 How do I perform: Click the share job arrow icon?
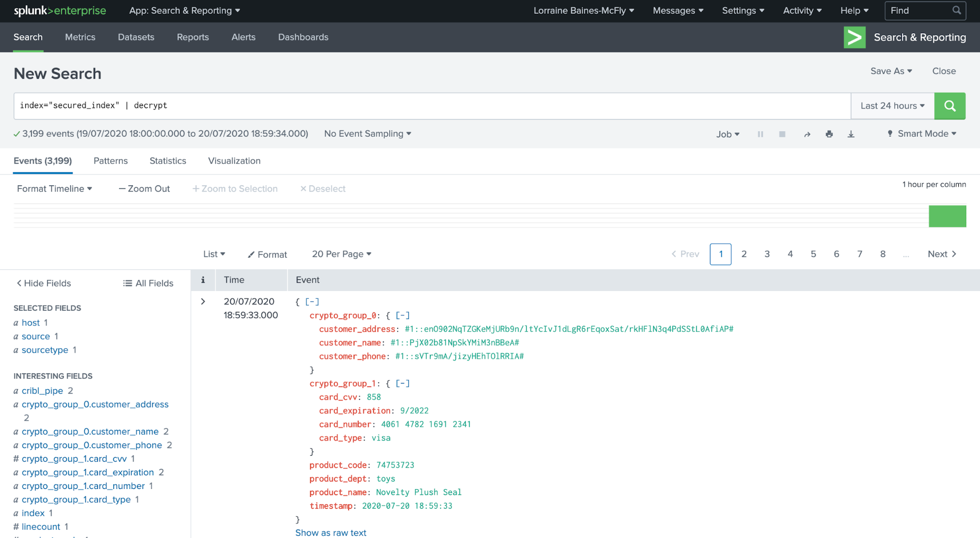pyautogui.click(x=807, y=134)
